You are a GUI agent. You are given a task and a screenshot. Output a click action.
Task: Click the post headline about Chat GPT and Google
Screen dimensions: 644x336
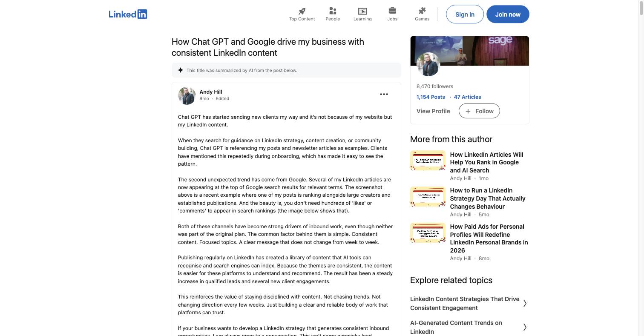[268, 47]
